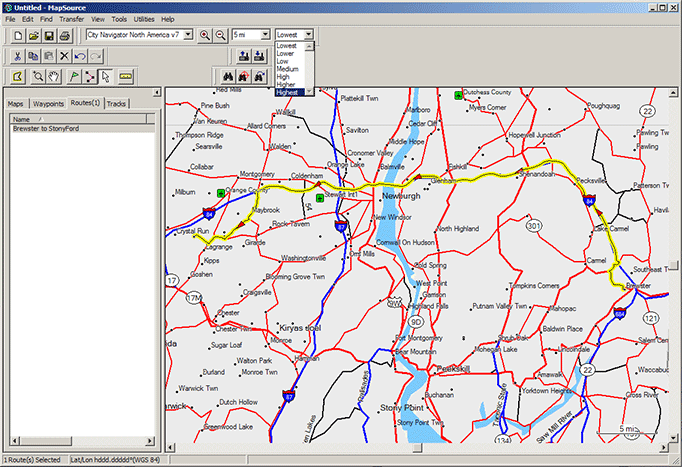Open the Edit menu
Screen dimensions: 682x467
pos(28,19)
